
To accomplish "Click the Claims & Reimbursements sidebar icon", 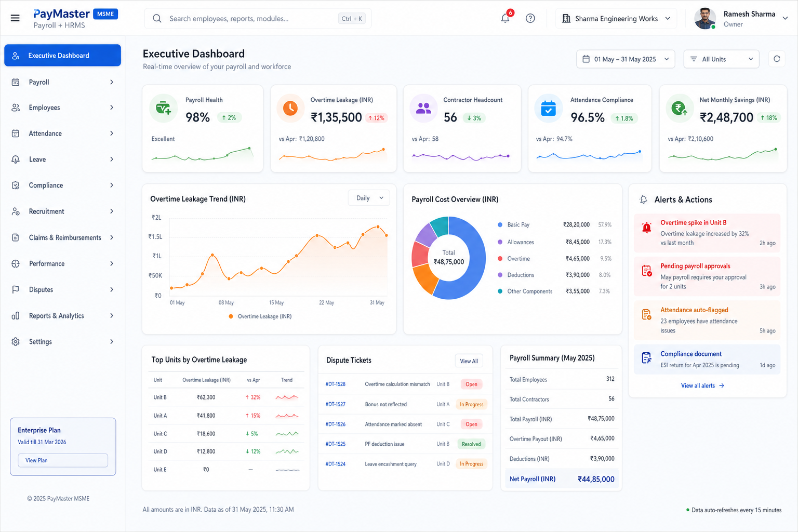I will (16, 237).
